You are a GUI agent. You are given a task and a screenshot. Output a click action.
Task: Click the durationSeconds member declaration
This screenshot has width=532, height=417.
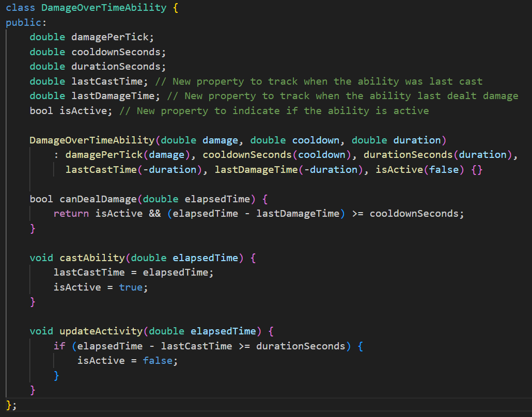[116, 67]
